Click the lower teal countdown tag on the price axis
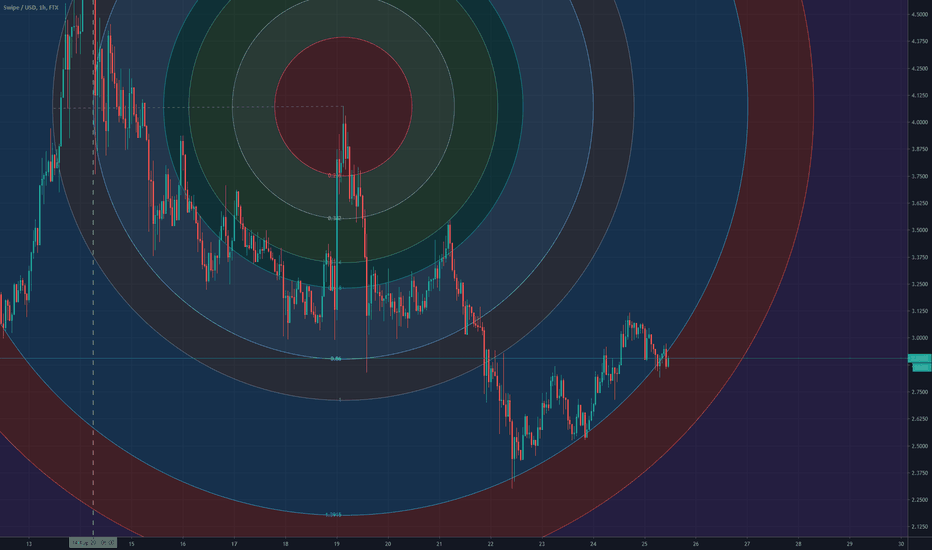The height and width of the screenshot is (550, 932). [x=921, y=367]
